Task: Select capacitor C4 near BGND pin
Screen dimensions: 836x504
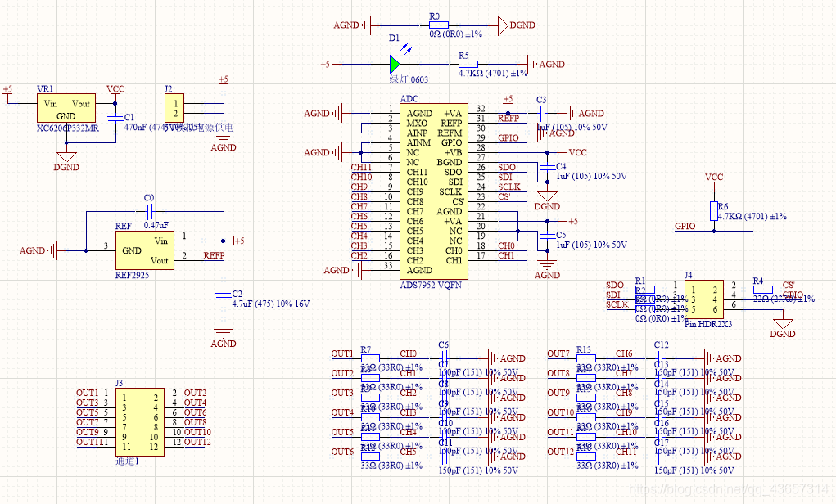Action: (547, 167)
